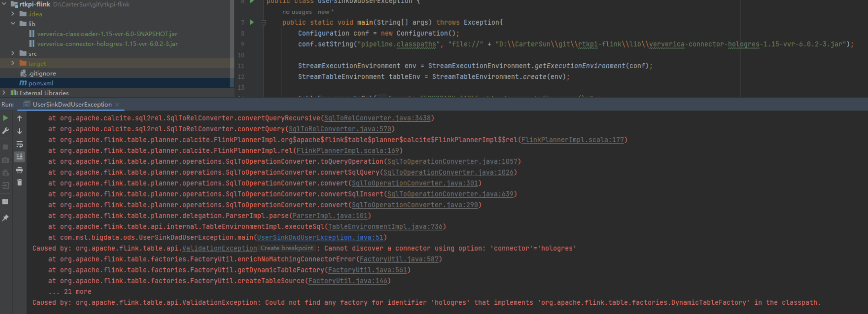Select ververica-connector-hologres-1.15-vvr-6.0.2-3.jar in tree

[x=107, y=43]
